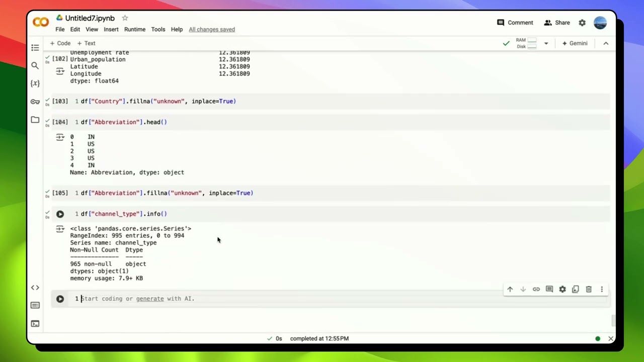
Task: Run the channel_type info cell
Action: click(x=60, y=214)
